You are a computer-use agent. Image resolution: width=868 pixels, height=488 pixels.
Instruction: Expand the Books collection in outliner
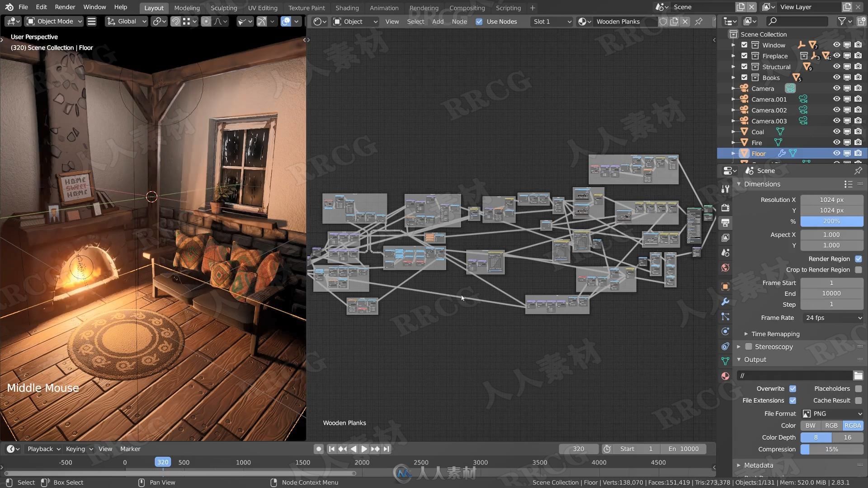coord(733,77)
